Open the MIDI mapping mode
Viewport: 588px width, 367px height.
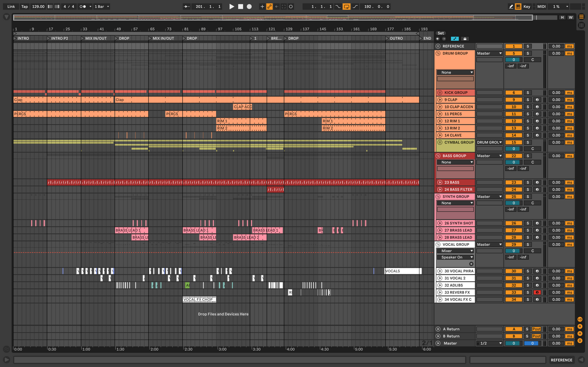541,7
